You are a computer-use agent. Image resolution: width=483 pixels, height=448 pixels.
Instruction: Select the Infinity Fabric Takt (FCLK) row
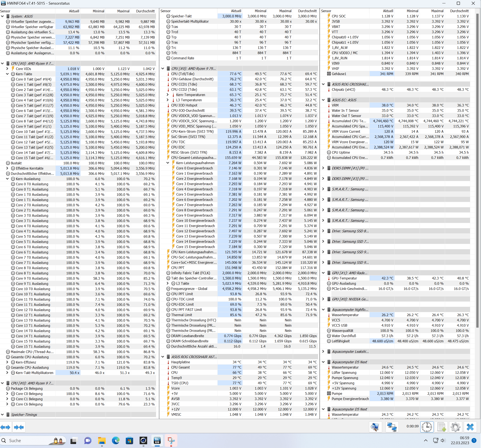(239, 273)
